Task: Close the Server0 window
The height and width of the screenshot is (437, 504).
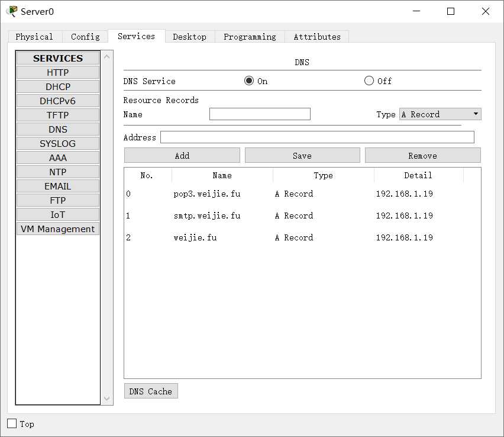Action: (485, 11)
